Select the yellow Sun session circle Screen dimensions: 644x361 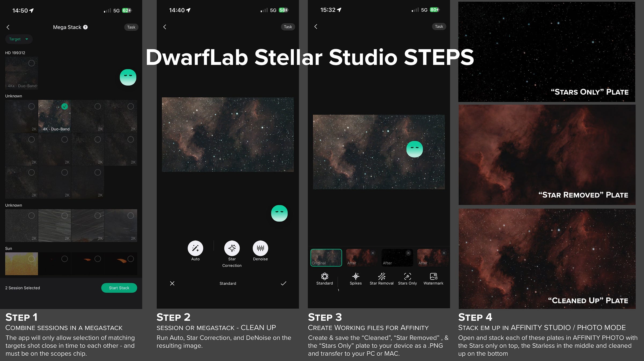(31, 259)
